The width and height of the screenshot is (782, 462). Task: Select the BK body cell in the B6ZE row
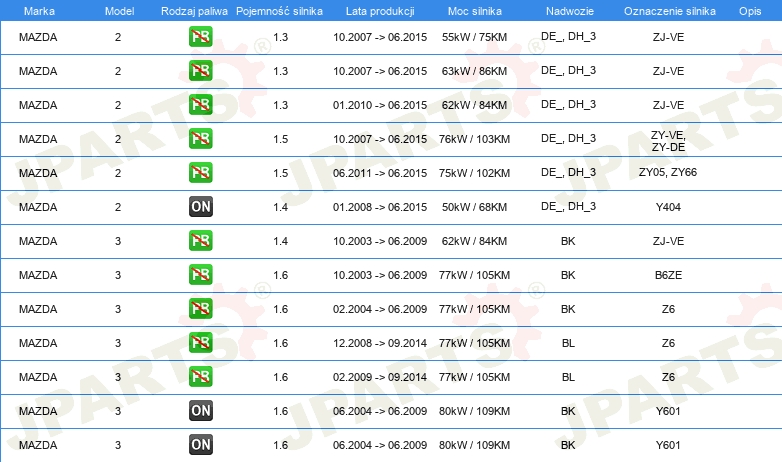click(x=568, y=275)
